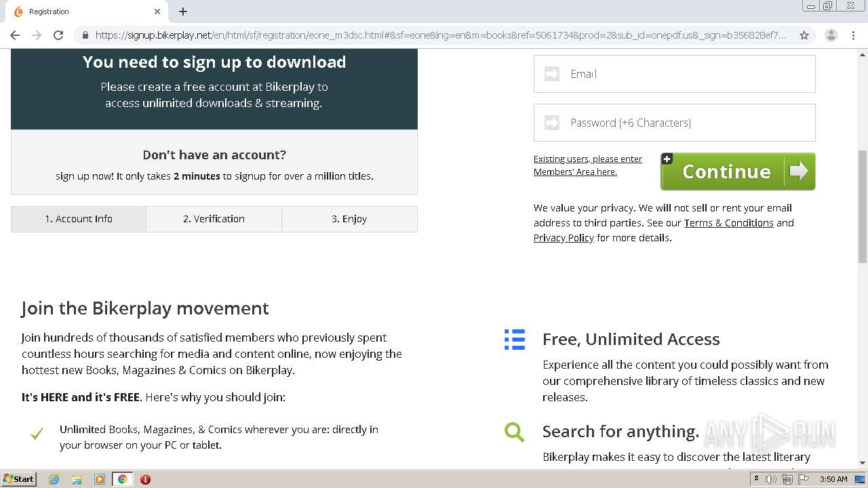Click the arrow icon in Email field
This screenshot has width=868, height=488.
[552, 74]
